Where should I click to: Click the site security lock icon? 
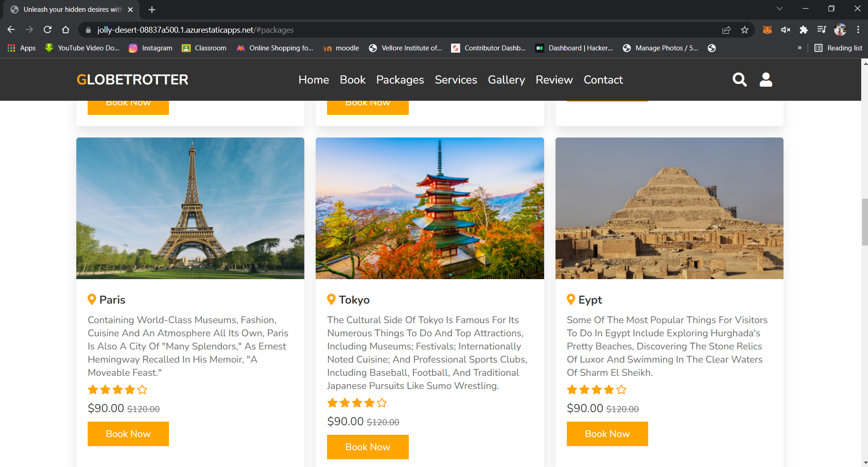[88, 29]
